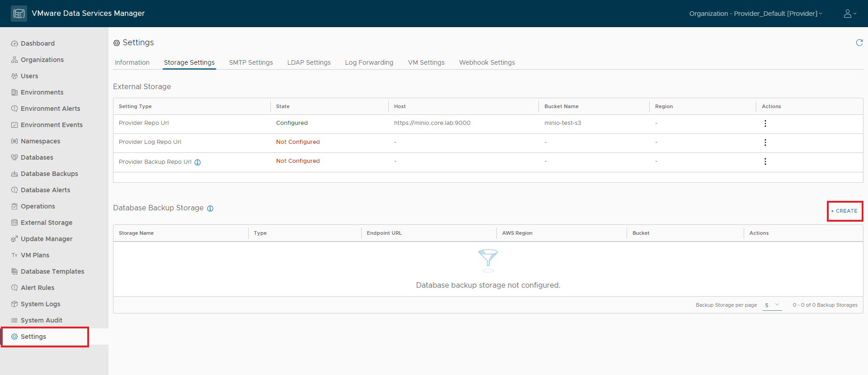
Task: Select the Storage Settings tab
Action: click(189, 62)
